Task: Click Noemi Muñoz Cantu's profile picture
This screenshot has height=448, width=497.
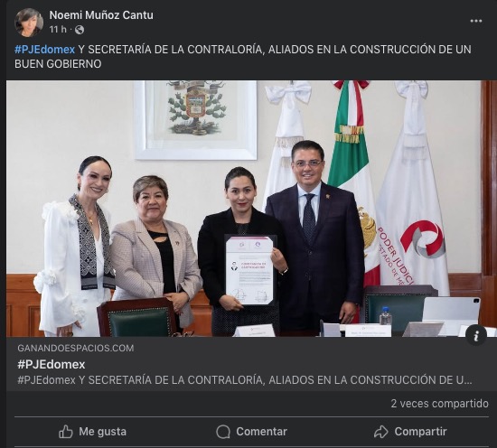Action: (x=29, y=23)
